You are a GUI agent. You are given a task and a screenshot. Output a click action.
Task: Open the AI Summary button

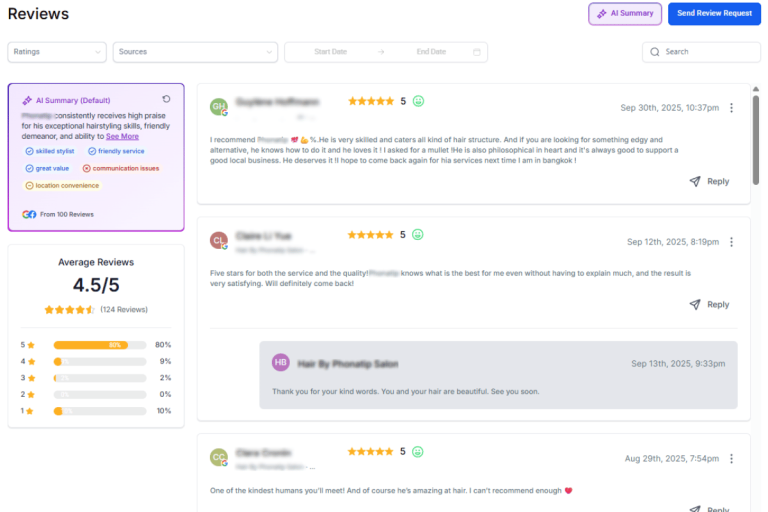(625, 13)
